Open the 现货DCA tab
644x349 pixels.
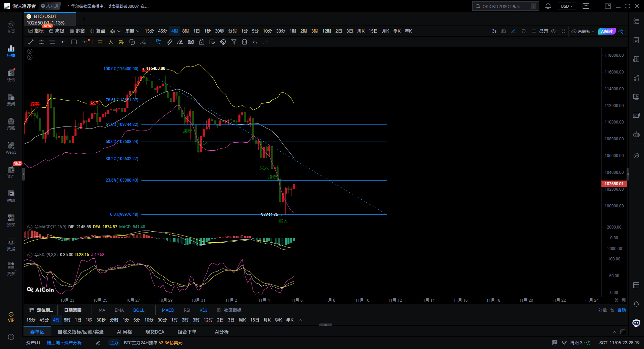coord(155,332)
